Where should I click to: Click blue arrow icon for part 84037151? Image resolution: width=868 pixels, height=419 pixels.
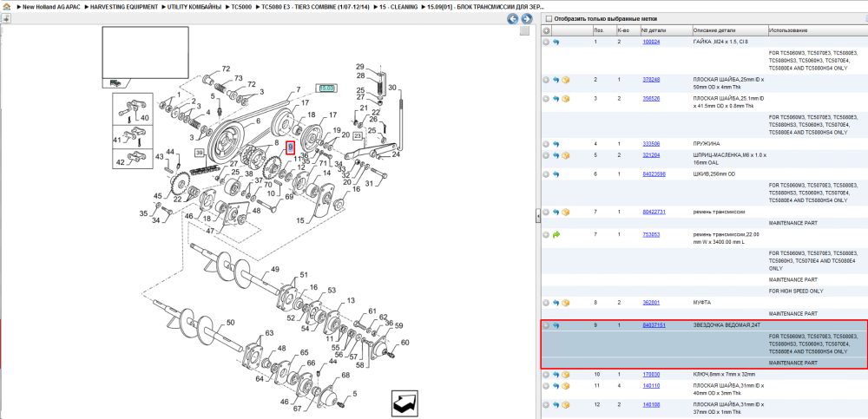[556, 325]
